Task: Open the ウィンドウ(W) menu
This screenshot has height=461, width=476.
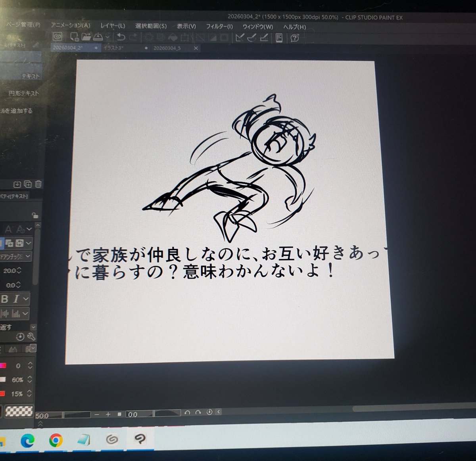Action: (x=258, y=27)
